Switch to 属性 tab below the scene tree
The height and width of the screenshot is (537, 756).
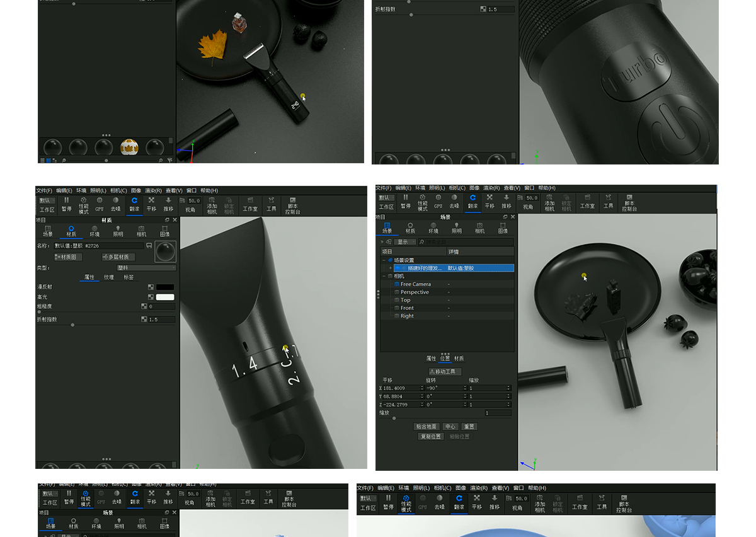point(431,359)
